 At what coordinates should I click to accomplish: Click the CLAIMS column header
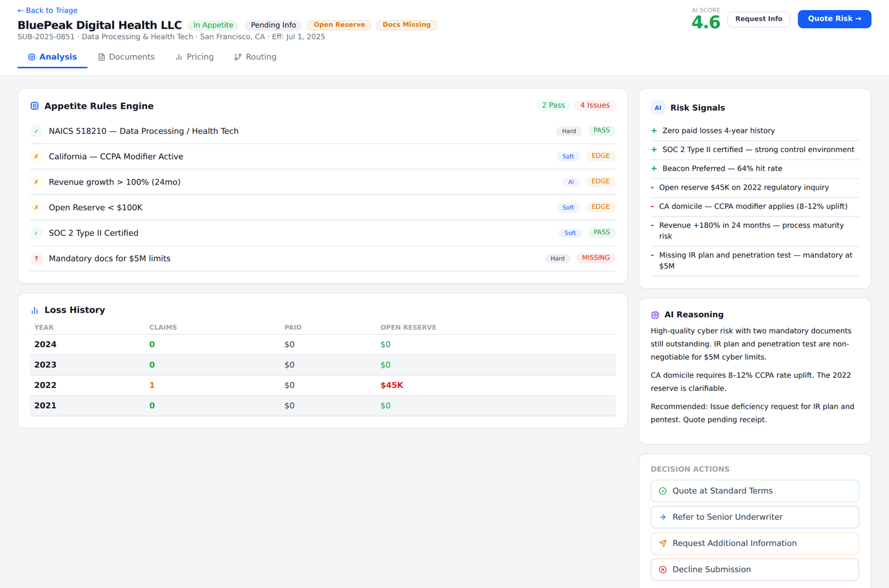pos(163,328)
